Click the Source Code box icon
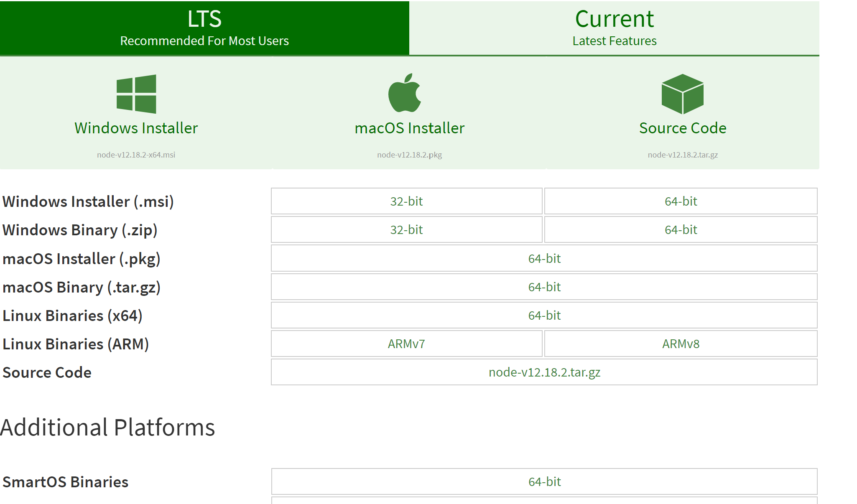857x504 pixels. [682, 94]
